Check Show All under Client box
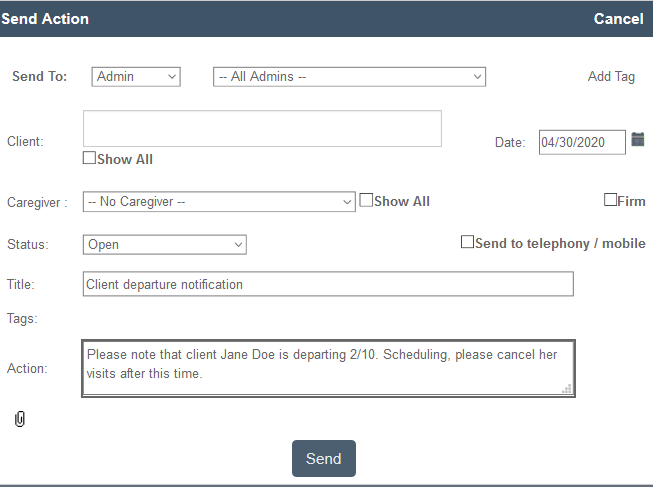This screenshot has height=487, width=653. (89, 158)
